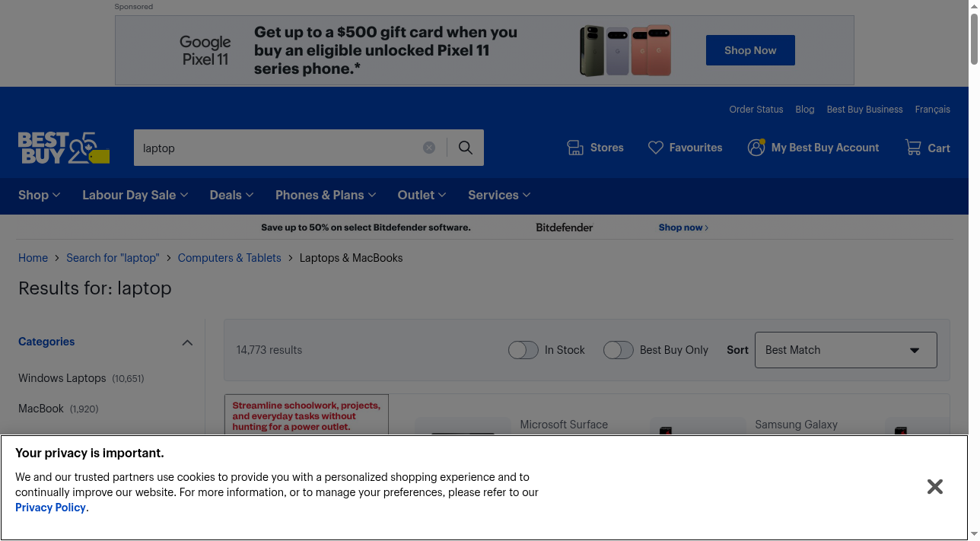The height and width of the screenshot is (541, 980).
Task: Open the Search for "laptop" breadcrumb
Action: coord(113,258)
